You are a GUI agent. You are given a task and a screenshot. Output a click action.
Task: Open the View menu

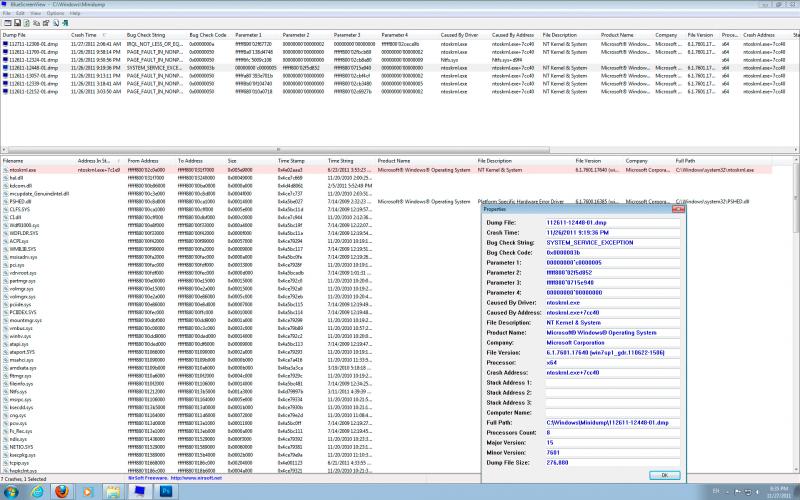pyautogui.click(x=36, y=13)
